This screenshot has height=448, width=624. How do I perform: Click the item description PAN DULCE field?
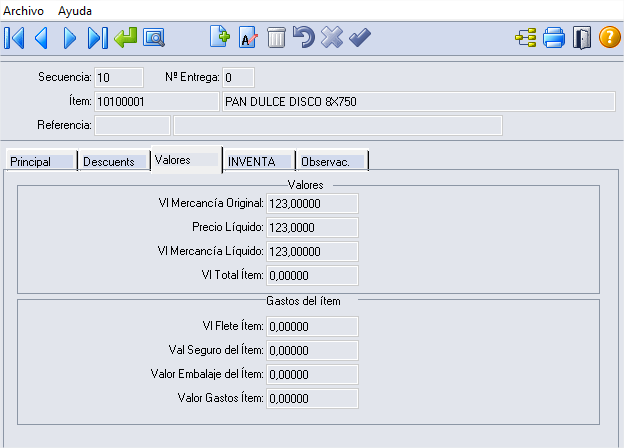(x=419, y=101)
